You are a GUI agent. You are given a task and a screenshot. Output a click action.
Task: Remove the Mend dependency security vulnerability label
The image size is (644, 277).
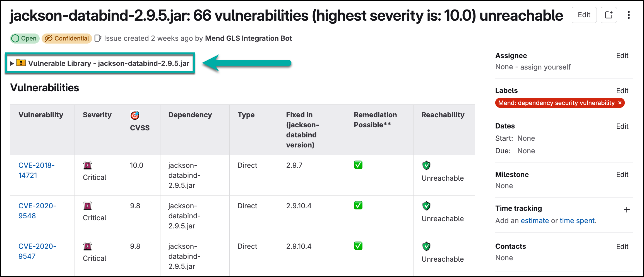[620, 103]
